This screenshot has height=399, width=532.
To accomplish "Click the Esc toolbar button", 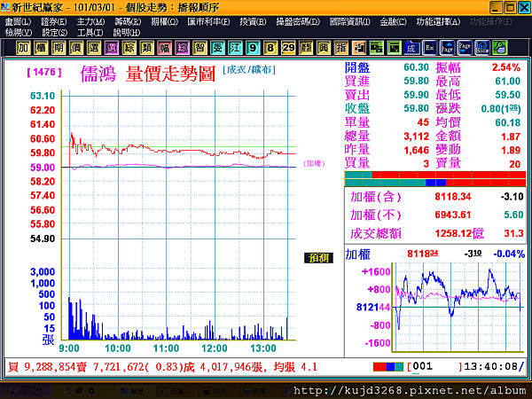I will coord(429,48).
